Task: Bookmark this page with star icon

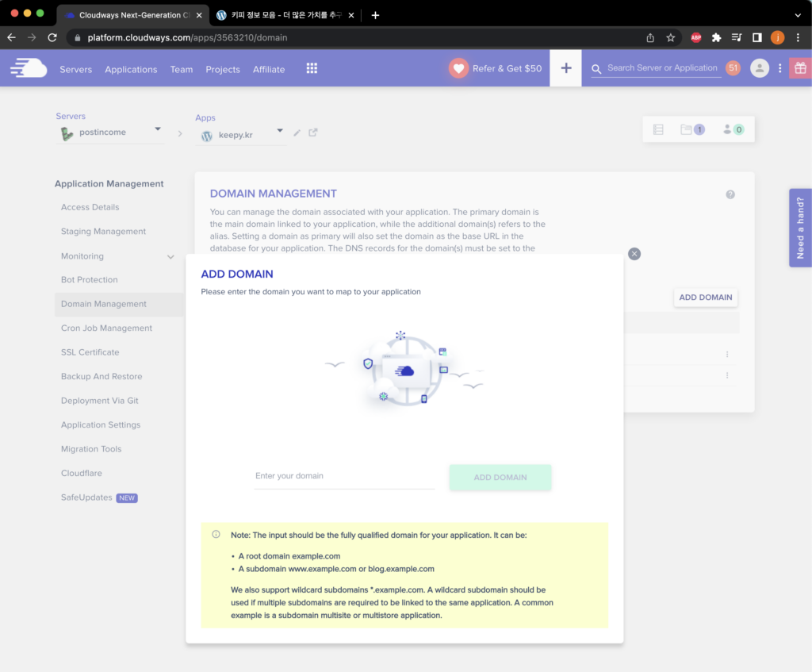Action: click(x=671, y=37)
